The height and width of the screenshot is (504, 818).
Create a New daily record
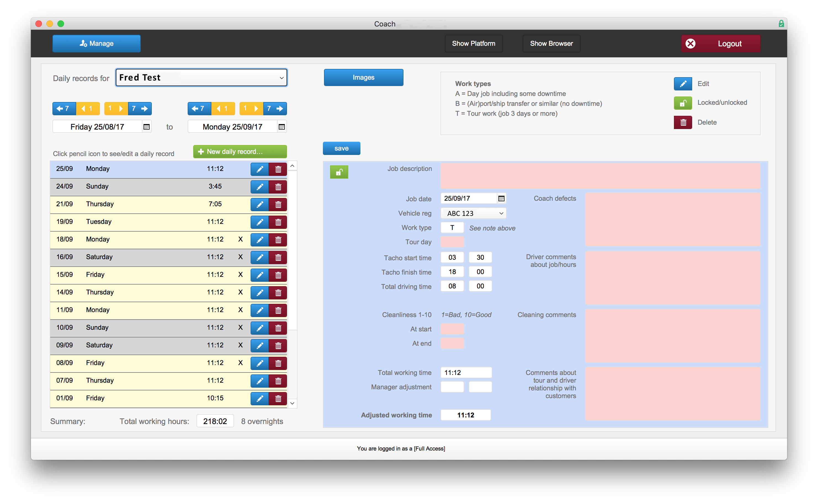[240, 152]
